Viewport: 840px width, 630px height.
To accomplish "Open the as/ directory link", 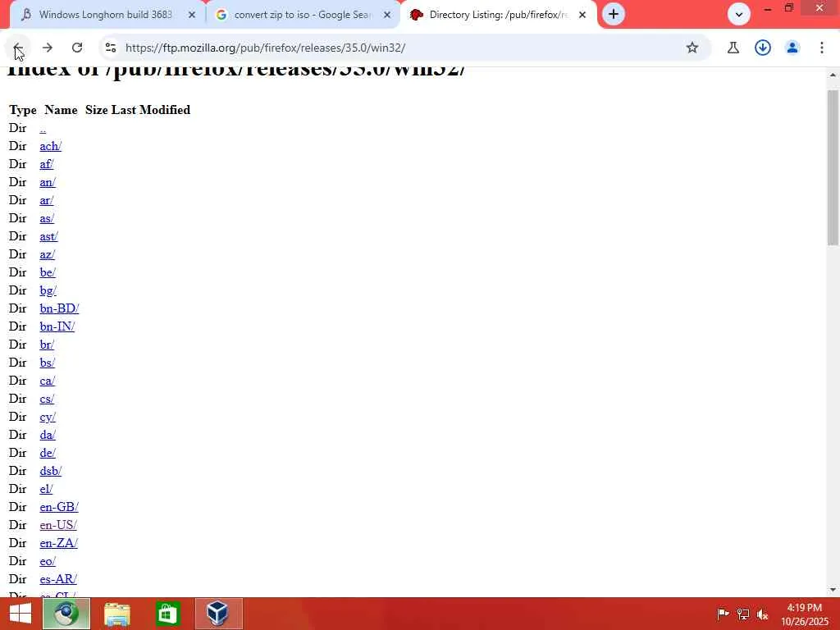I will click(x=47, y=218).
